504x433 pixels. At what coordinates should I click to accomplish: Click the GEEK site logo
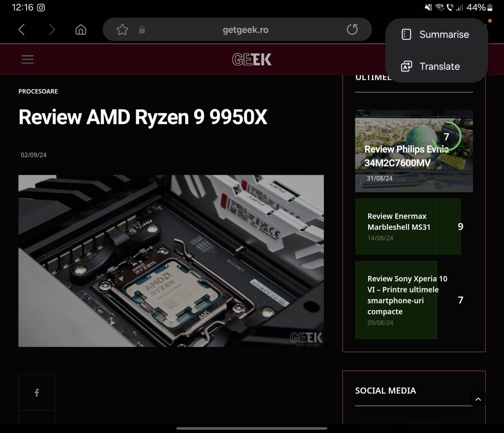point(252,60)
